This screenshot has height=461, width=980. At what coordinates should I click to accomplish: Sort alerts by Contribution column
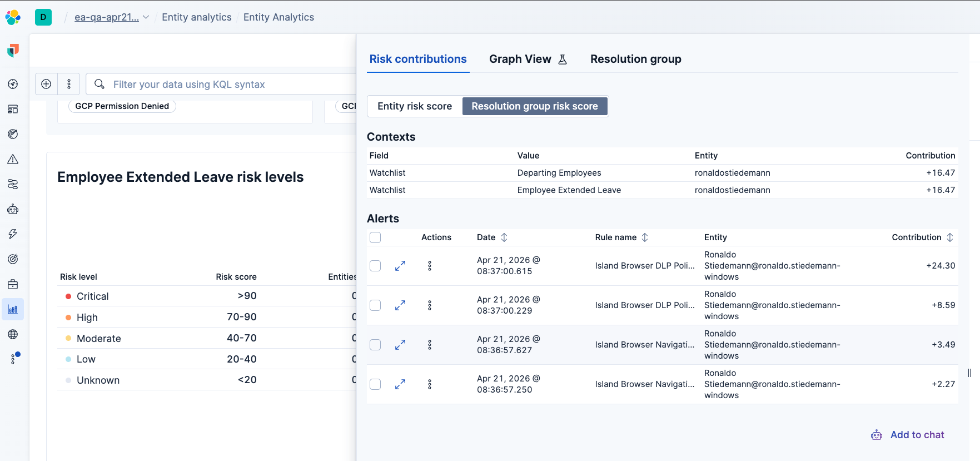point(923,237)
